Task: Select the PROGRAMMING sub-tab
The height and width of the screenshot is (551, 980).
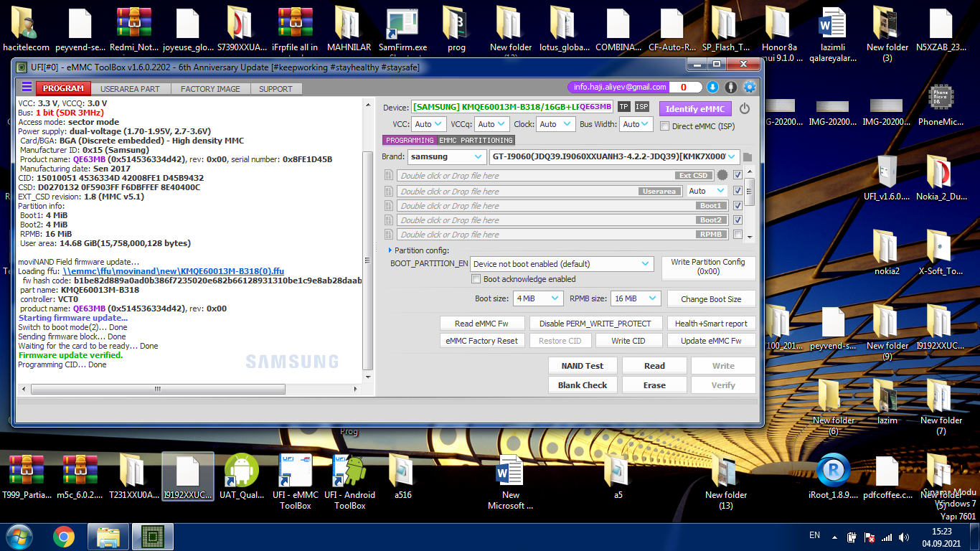Action: tap(410, 141)
